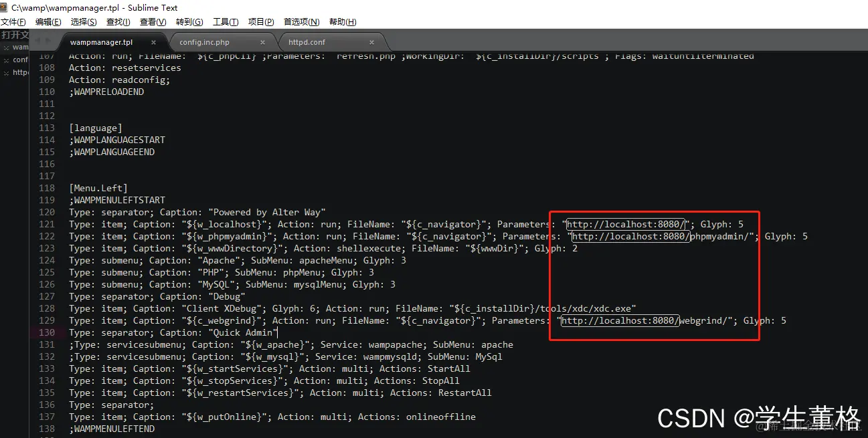Click 'StartAll' action on line 133
Image resolution: width=868 pixels, height=438 pixels.
[x=449, y=368]
